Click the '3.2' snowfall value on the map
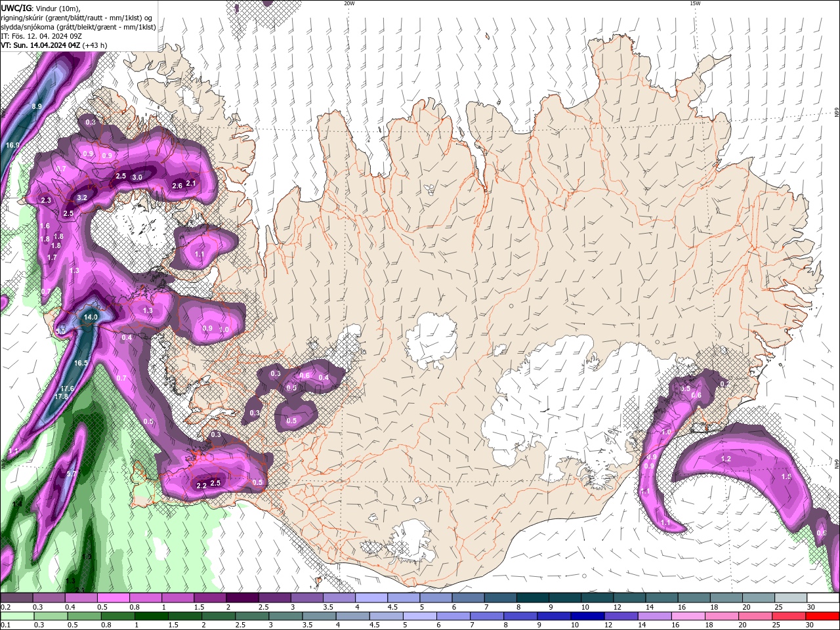 (x=82, y=197)
